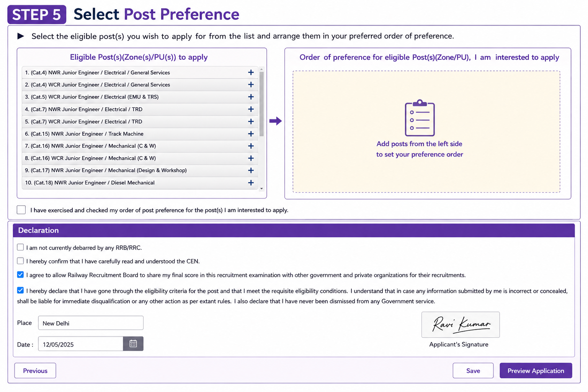Image resolution: width=588 pixels, height=392 pixels.
Task: Check the post preference exercised checkbox
Action: (21, 210)
